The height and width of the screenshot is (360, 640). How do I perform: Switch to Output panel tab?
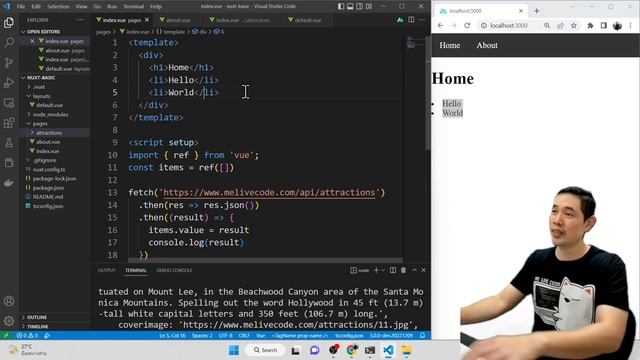tap(107, 270)
